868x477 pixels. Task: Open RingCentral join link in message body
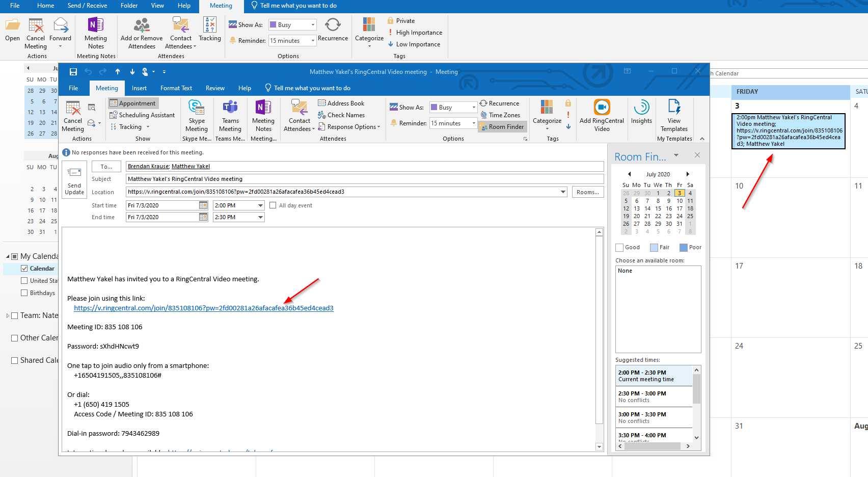click(x=203, y=308)
